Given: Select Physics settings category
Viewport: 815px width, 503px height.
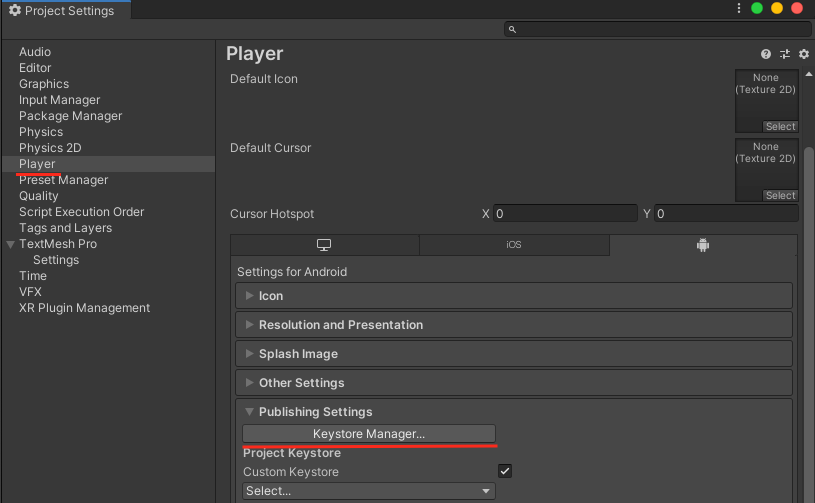Looking at the screenshot, I should click(x=41, y=132).
